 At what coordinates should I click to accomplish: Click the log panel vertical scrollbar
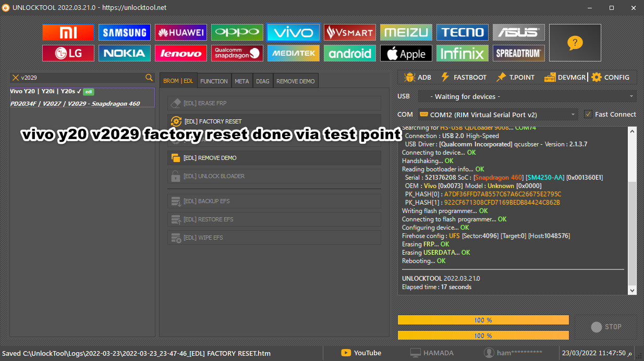click(633, 211)
